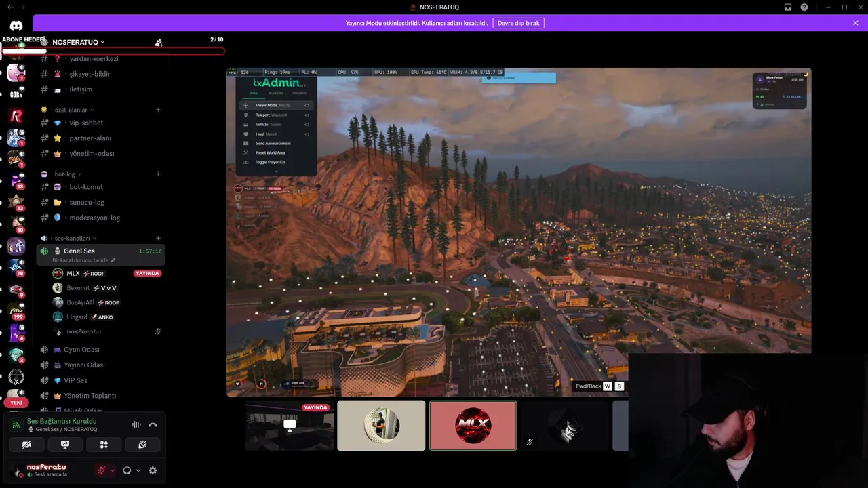The width and height of the screenshot is (868, 488).
Task: Edit channel status under Genel Ses
Action: pyautogui.click(x=83, y=260)
